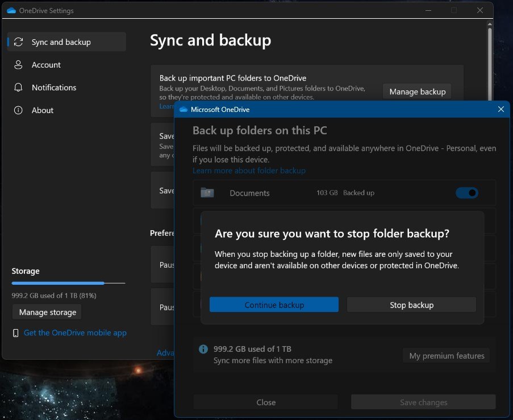This screenshot has height=420, width=513.
Task: Click the About info icon in sidebar
Action: [x=19, y=110]
